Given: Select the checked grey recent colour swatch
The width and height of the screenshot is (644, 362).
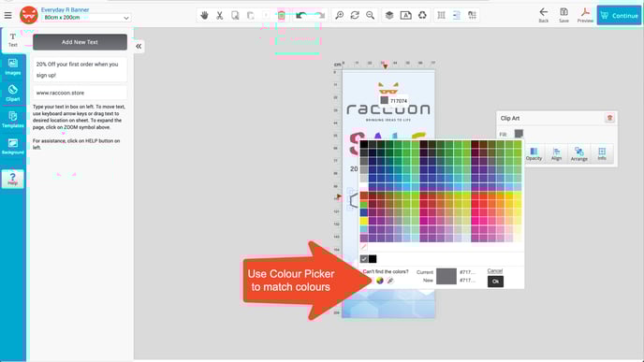Looking at the screenshot, I should pyautogui.click(x=364, y=259).
